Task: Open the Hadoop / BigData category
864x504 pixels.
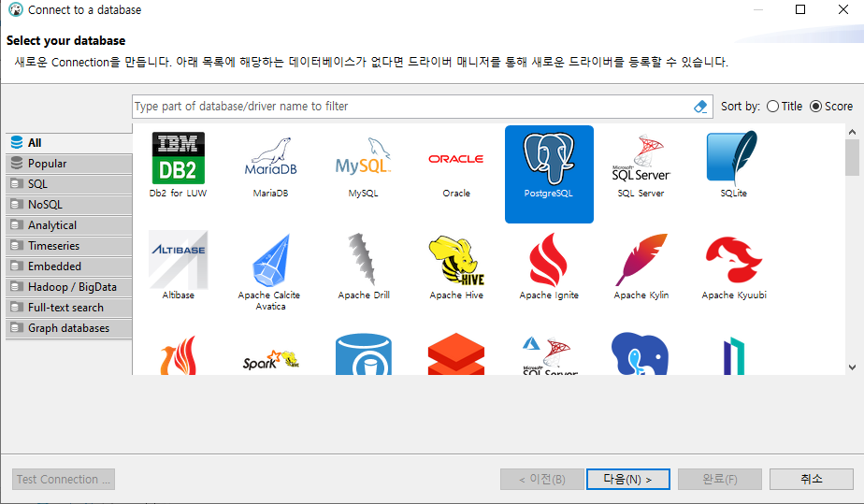Action: [69, 287]
